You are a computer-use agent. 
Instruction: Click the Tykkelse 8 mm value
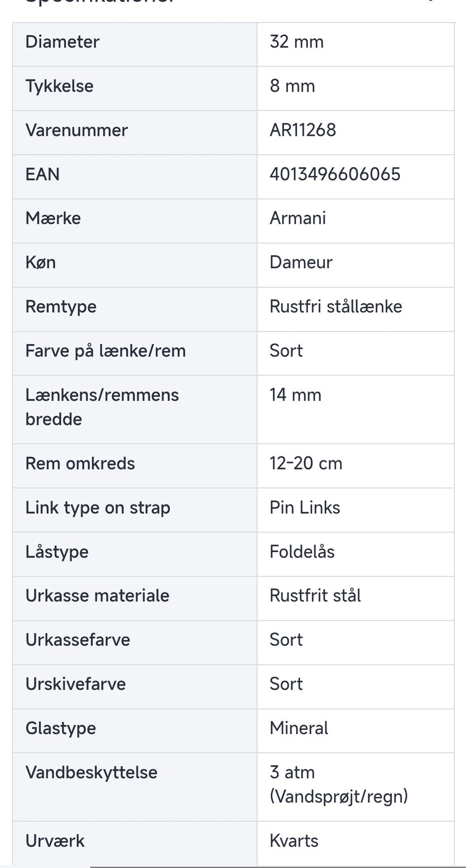click(292, 86)
